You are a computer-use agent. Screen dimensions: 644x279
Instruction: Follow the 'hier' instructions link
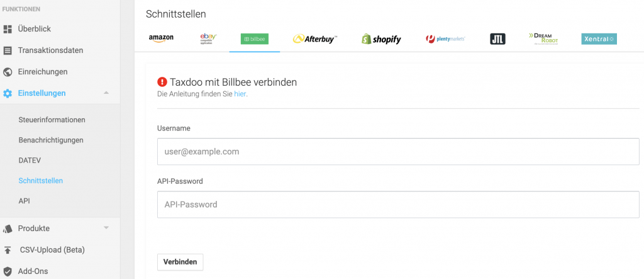(240, 94)
